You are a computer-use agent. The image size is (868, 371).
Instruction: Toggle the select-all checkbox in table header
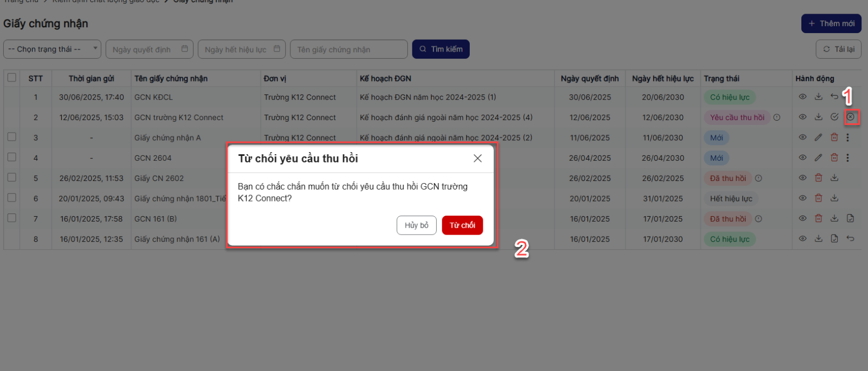tap(11, 78)
